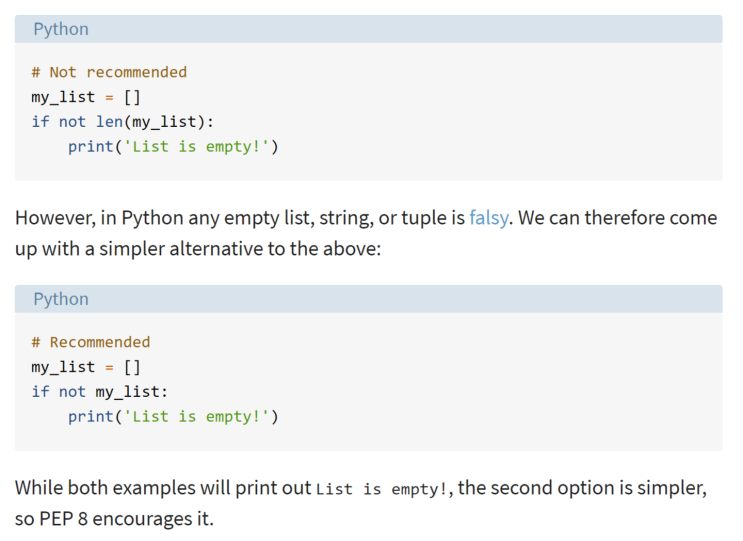Click the '# Recommended' comment line
Screen dimensions: 743x541
[x=91, y=342]
